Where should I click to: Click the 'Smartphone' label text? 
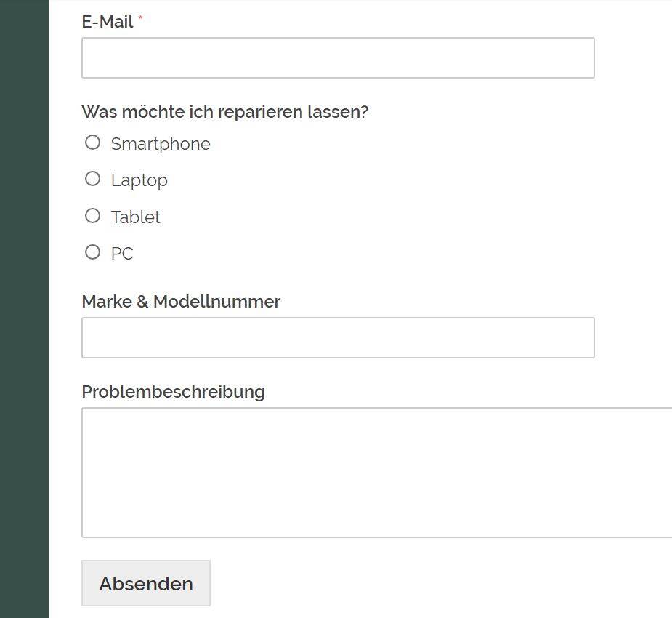point(161,144)
